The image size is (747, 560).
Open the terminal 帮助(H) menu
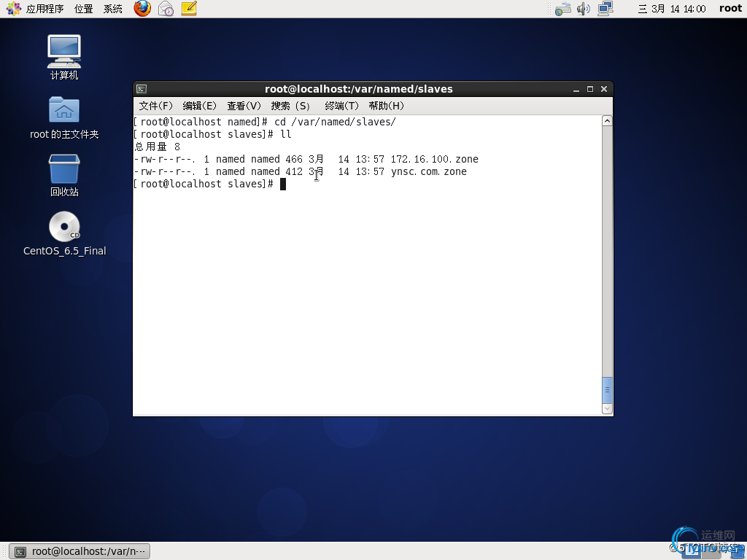(x=386, y=106)
